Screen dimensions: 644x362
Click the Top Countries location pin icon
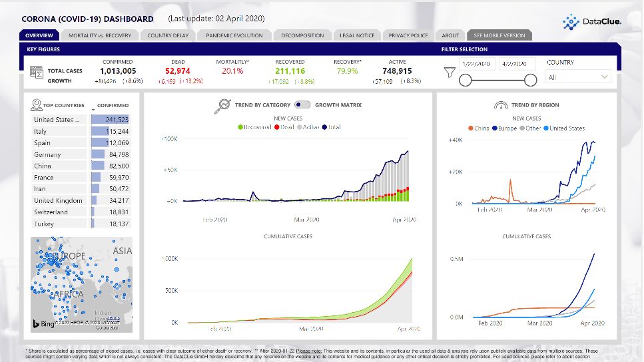pyautogui.click(x=37, y=104)
